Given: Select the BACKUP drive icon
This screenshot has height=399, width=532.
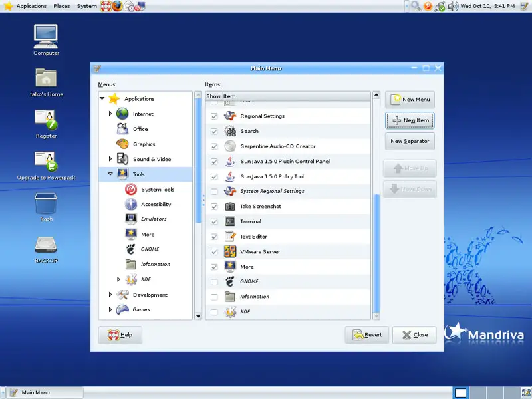Looking at the screenshot, I should (46, 250).
